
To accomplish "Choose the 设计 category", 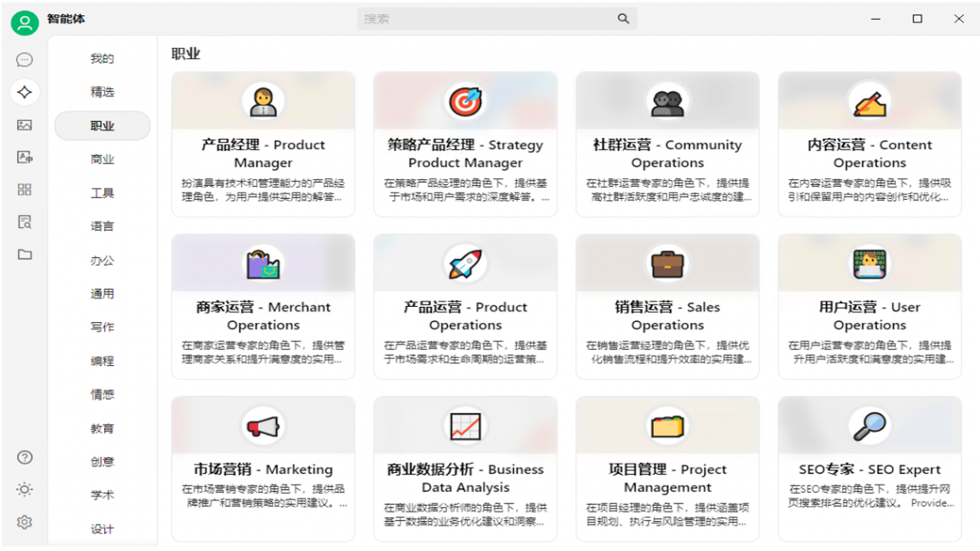I will tap(103, 530).
